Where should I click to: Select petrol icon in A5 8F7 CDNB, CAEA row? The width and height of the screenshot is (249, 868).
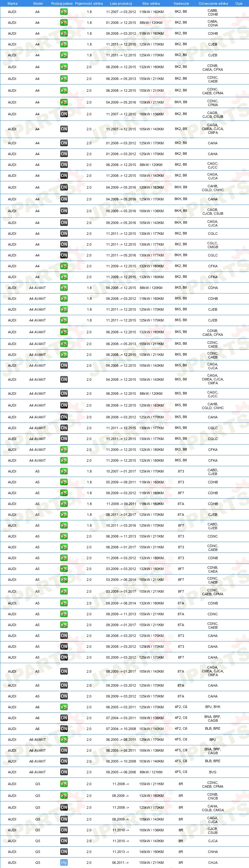[x=64, y=568]
